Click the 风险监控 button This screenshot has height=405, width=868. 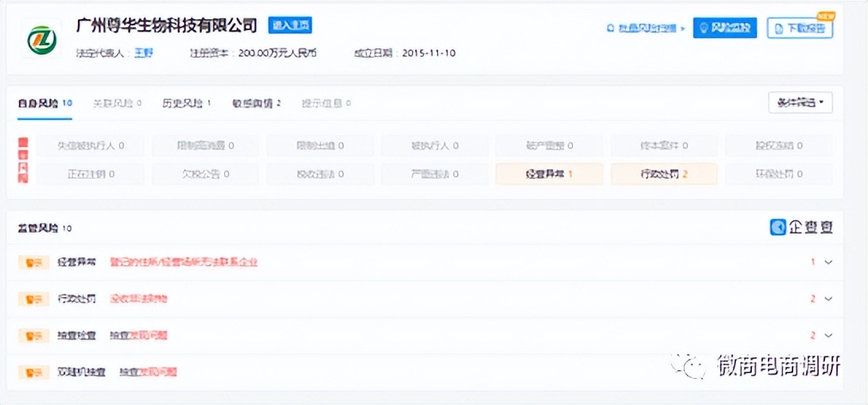pyautogui.click(x=724, y=29)
